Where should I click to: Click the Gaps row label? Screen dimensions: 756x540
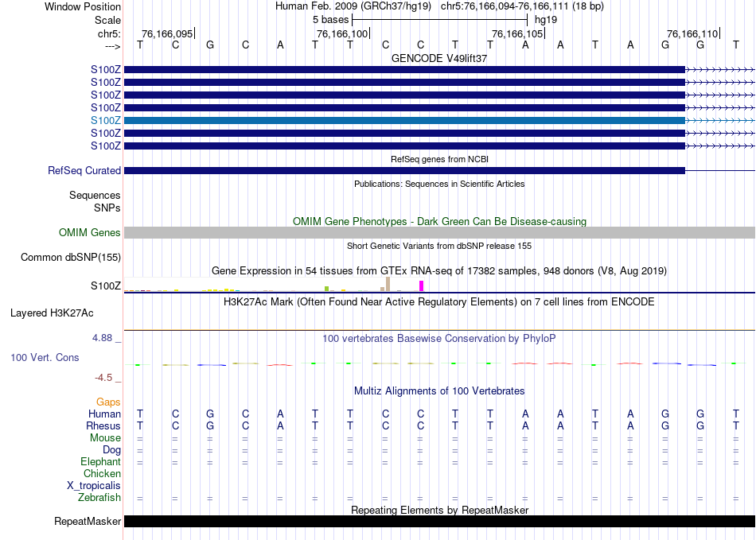point(108,402)
